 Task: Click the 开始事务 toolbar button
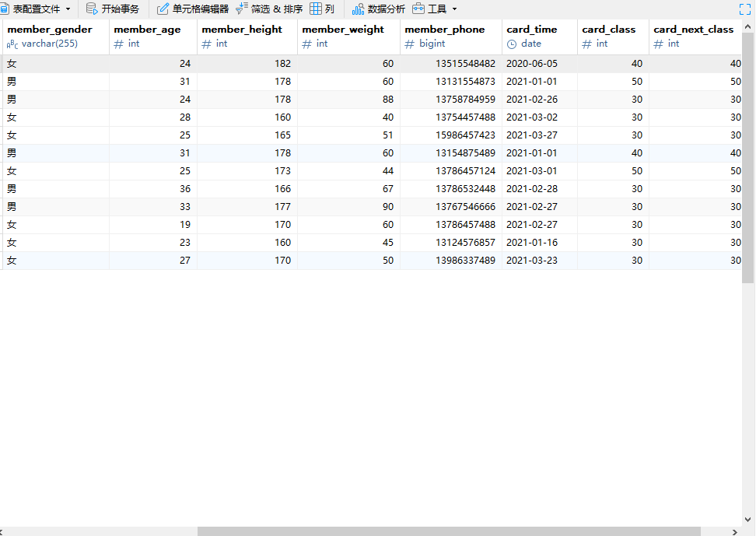tap(113, 9)
